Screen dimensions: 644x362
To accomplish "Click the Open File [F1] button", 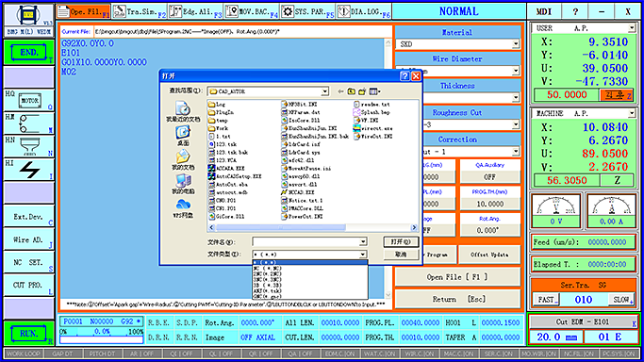I will tap(457, 277).
